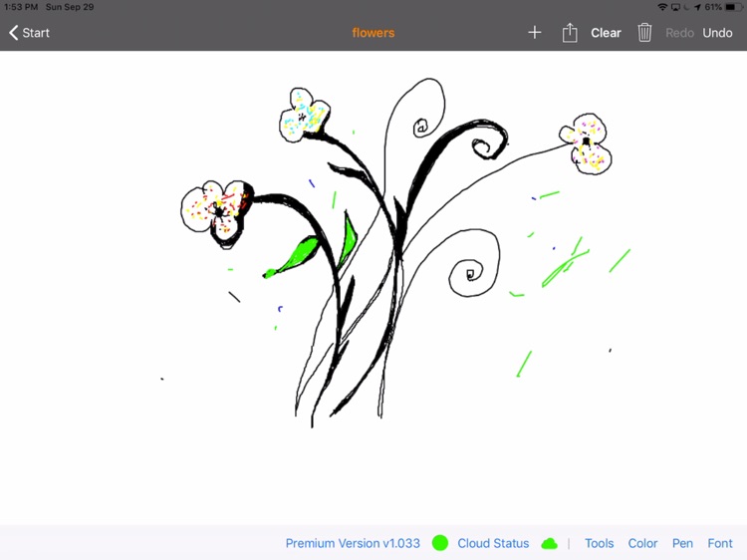Open the Tools menu
This screenshot has width=747, height=560.
click(599, 543)
